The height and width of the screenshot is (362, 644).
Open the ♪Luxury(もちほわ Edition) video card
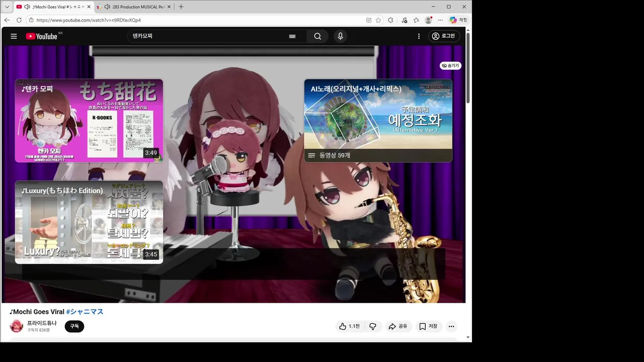pyautogui.click(x=89, y=222)
